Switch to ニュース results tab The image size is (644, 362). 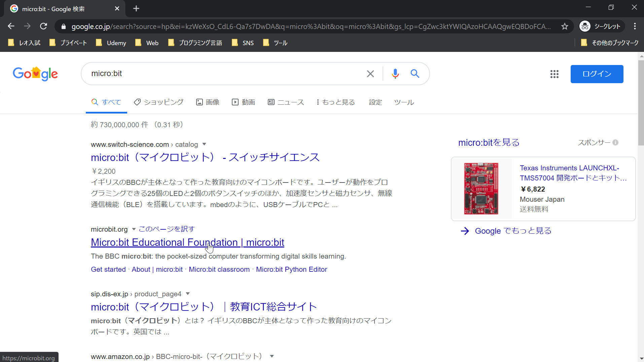[x=286, y=102]
